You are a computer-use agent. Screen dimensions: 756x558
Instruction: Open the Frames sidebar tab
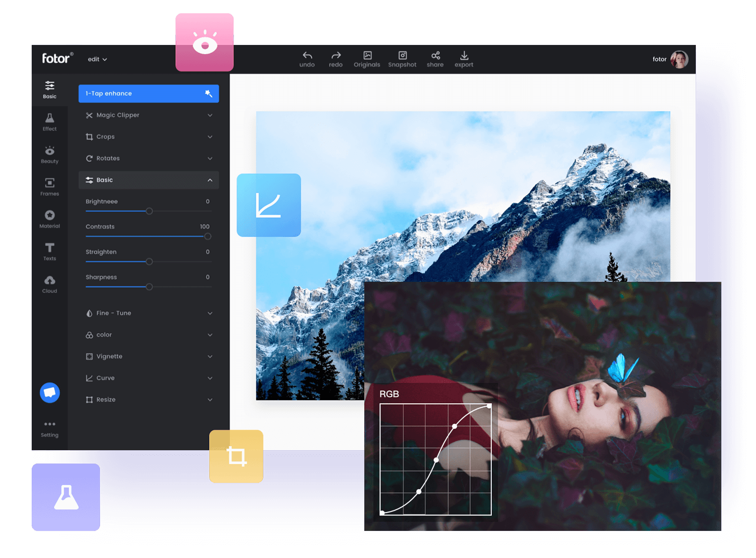click(50, 187)
